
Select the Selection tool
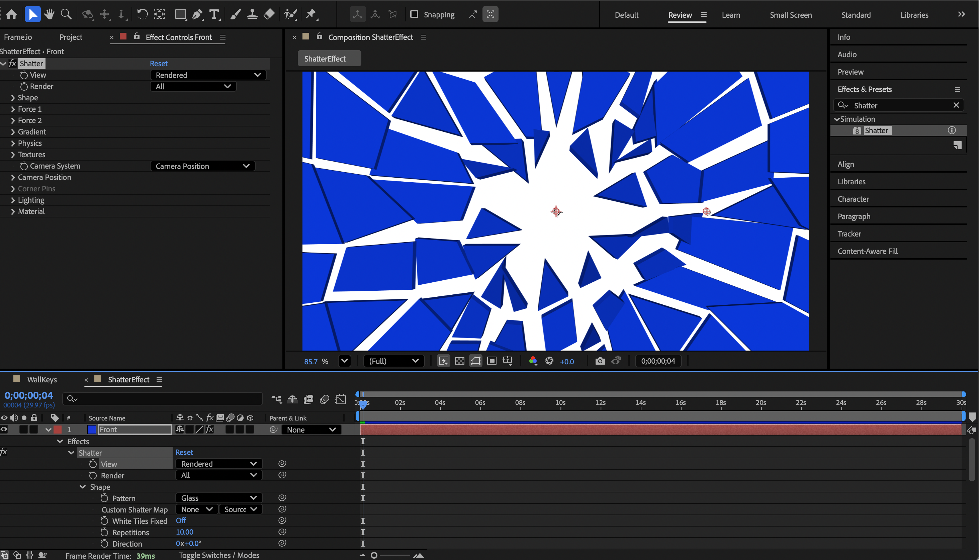click(x=32, y=14)
